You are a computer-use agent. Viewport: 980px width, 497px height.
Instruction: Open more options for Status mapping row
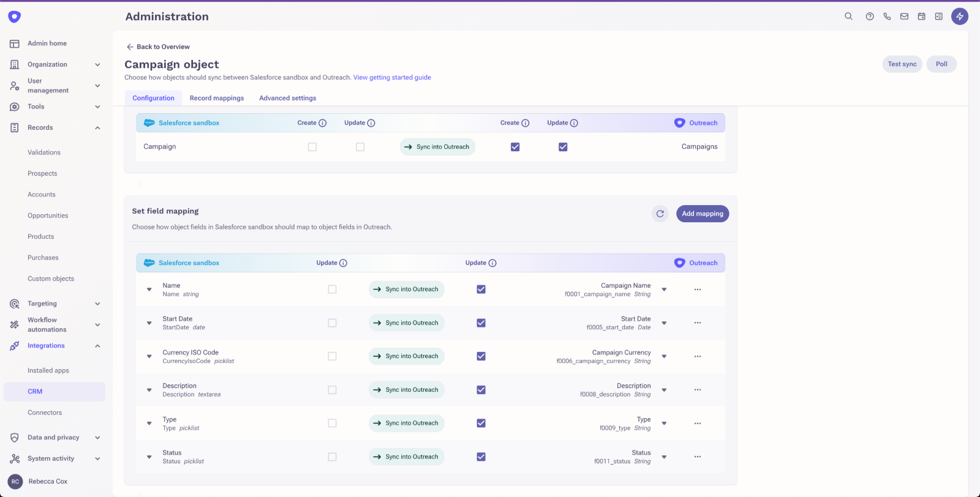698,457
